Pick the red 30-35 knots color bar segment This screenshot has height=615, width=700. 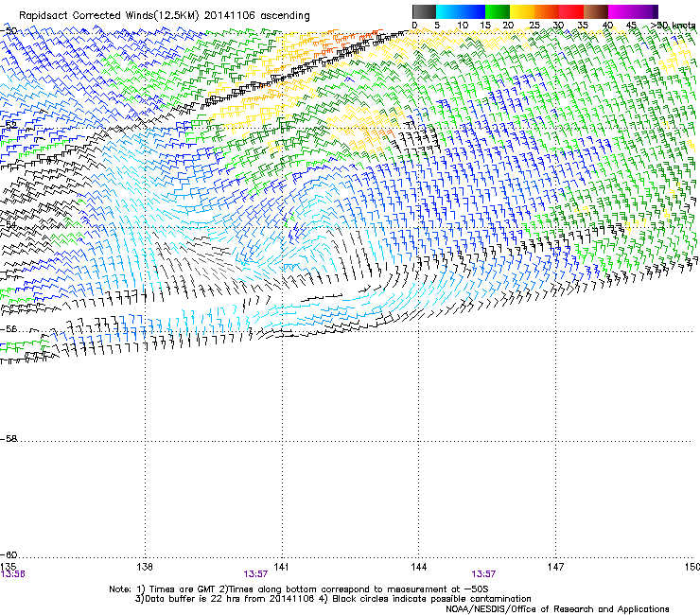(x=571, y=11)
